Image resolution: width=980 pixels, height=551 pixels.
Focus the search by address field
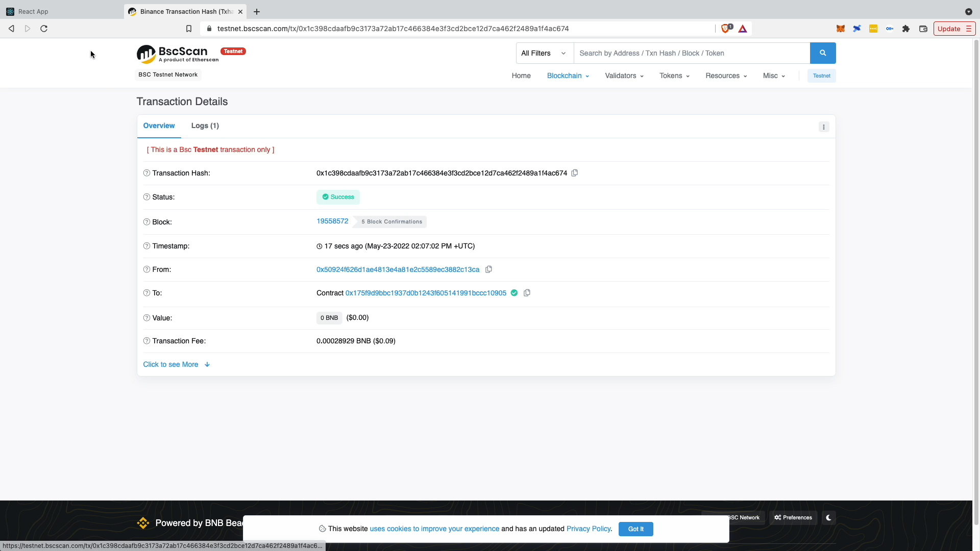pos(692,53)
